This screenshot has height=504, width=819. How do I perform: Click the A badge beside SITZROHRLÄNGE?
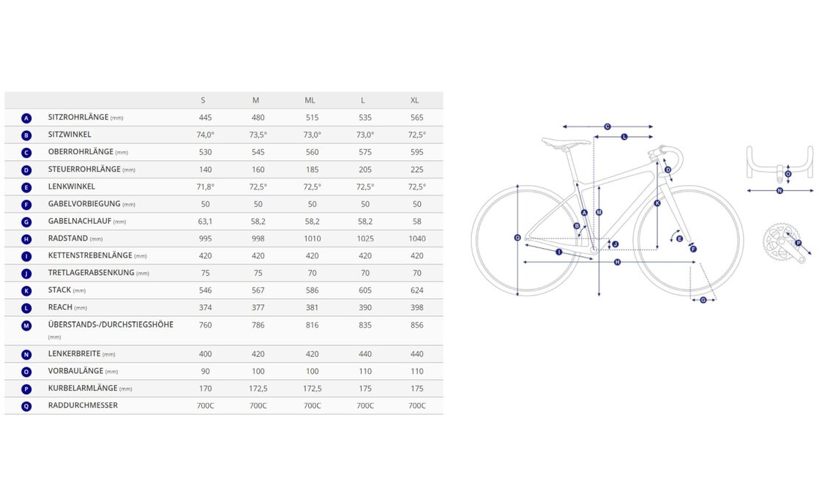pyautogui.click(x=26, y=118)
